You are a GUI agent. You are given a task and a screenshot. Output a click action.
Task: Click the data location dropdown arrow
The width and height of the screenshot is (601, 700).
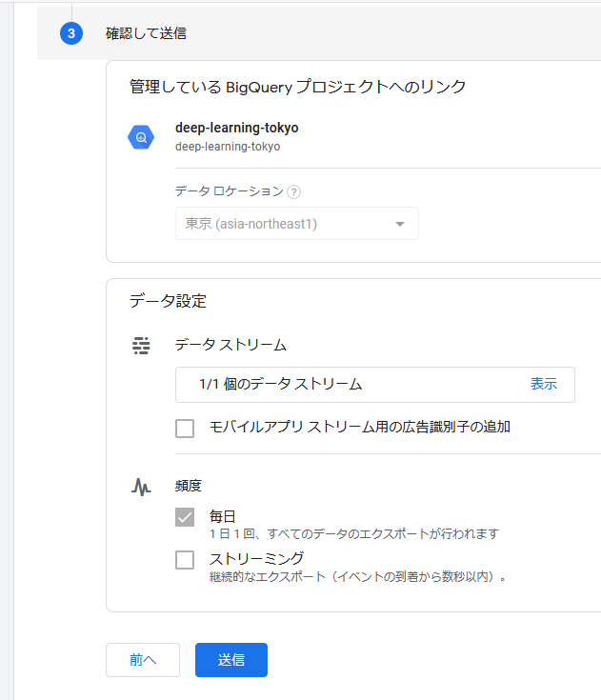pyautogui.click(x=400, y=224)
